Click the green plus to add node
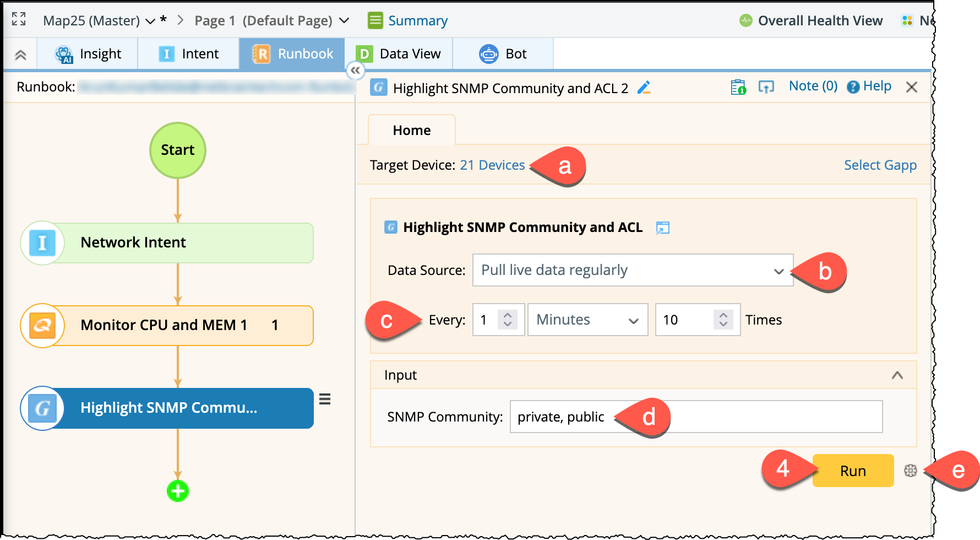Viewport: 980px width, 540px height. pos(178,490)
